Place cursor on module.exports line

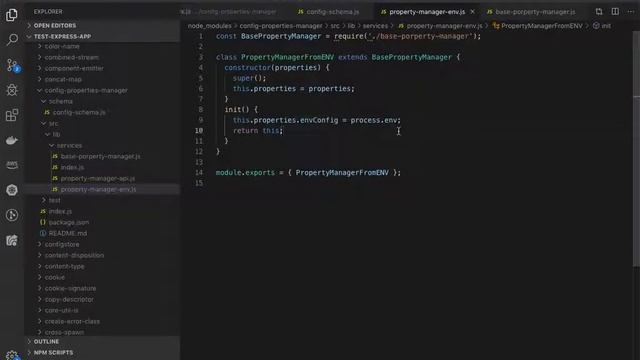(308, 173)
